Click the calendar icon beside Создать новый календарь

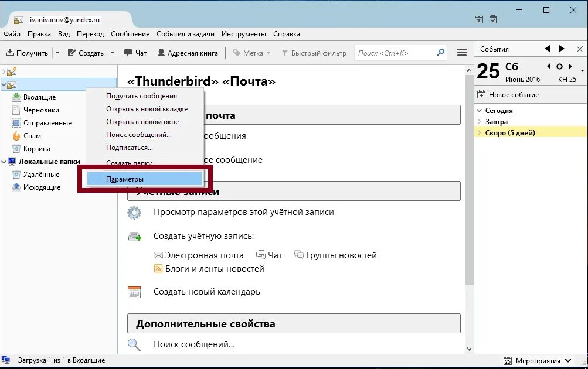pos(134,292)
